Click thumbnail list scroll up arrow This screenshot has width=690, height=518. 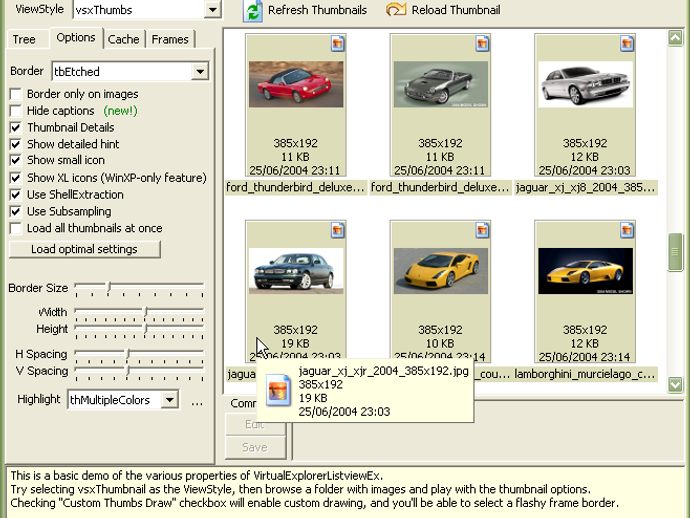(675, 38)
